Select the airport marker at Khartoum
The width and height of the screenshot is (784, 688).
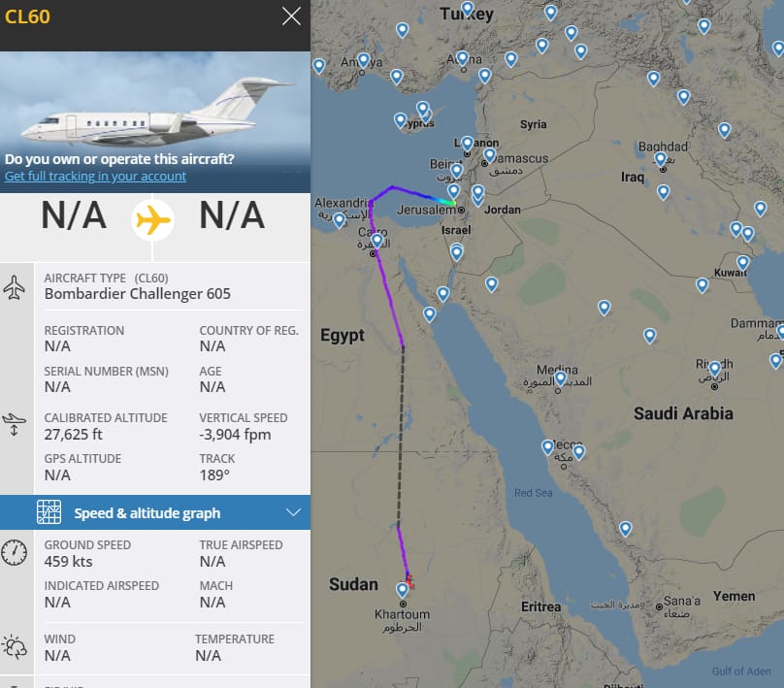pyautogui.click(x=403, y=589)
